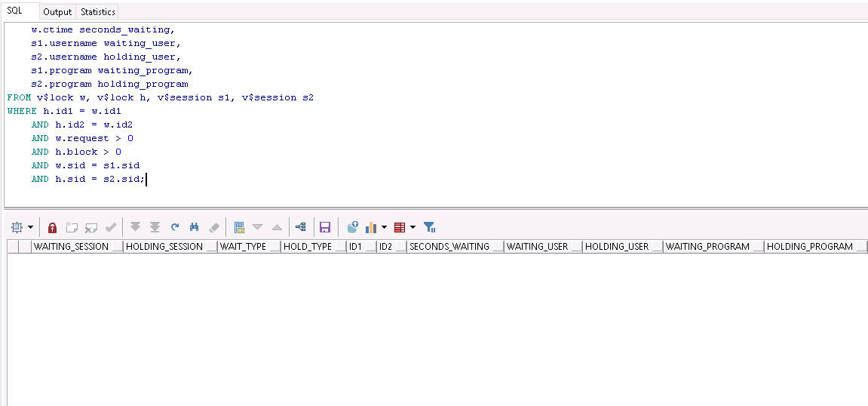This screenshot has height=406, width=868.
Task: Click the purple save results icon
Action: [x=325, y=227]
